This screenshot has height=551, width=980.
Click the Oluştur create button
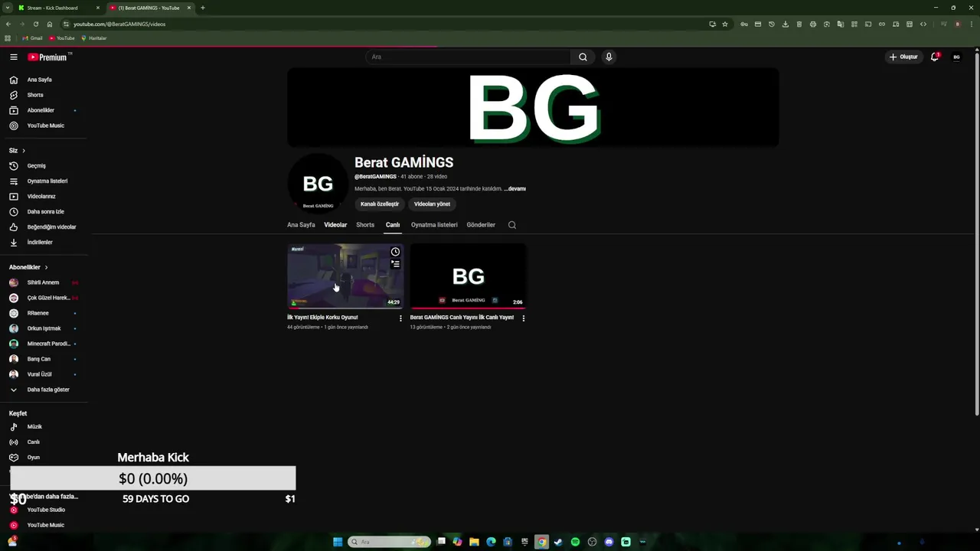point(903,57)
